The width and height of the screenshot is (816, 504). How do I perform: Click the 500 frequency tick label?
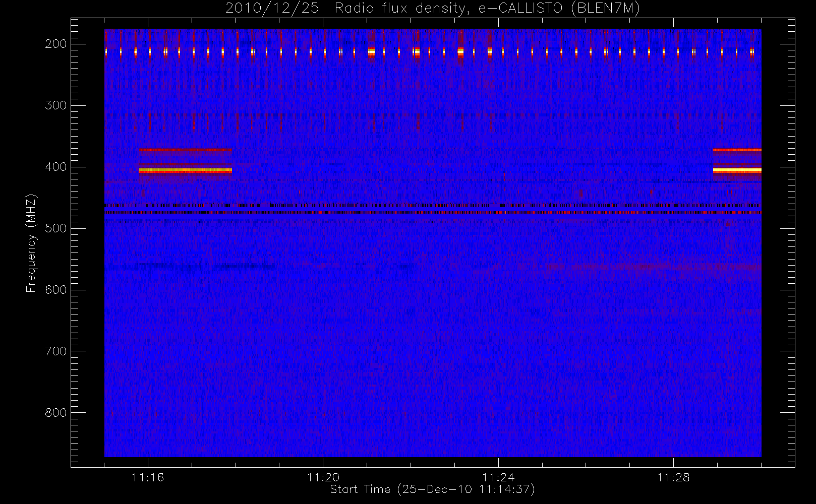55,228
